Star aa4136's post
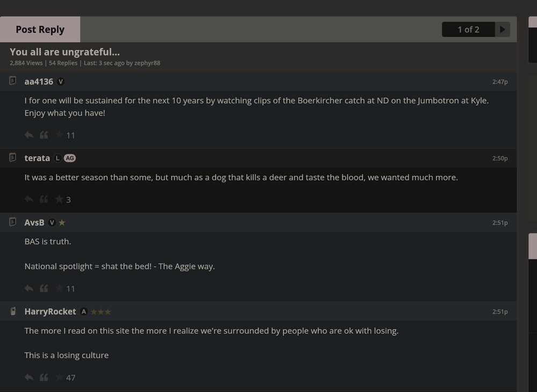The image size is (537, 392). (x=60, y=135)
